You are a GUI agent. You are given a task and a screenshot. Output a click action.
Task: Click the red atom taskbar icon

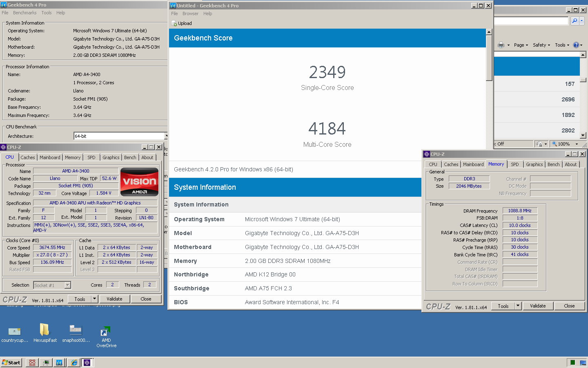click(32, 363)
